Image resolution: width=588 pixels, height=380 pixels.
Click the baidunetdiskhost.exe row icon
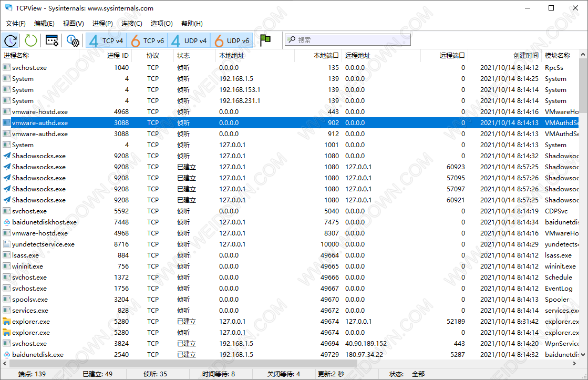tap(7, 222)
